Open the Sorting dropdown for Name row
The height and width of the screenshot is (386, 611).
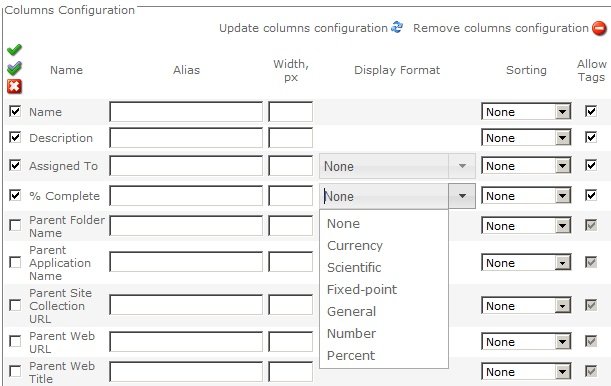pos(526,112)
